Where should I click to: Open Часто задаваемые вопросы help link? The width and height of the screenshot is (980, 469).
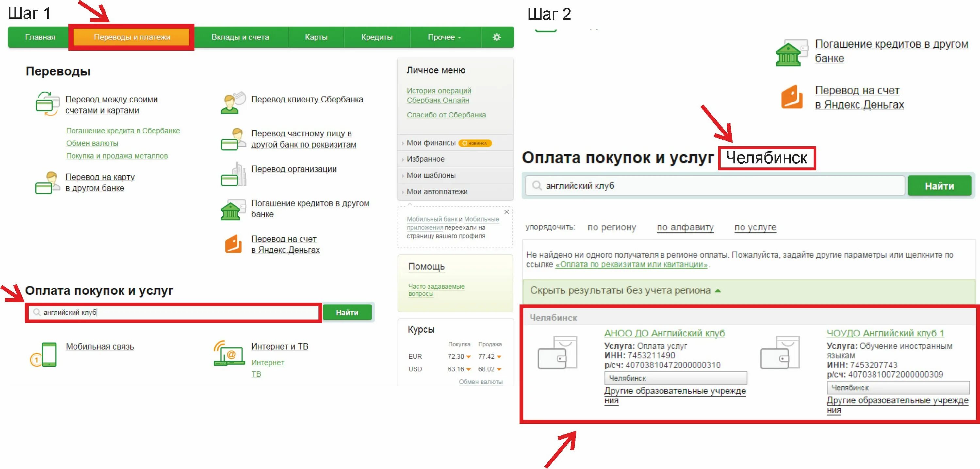pos(436,290)
